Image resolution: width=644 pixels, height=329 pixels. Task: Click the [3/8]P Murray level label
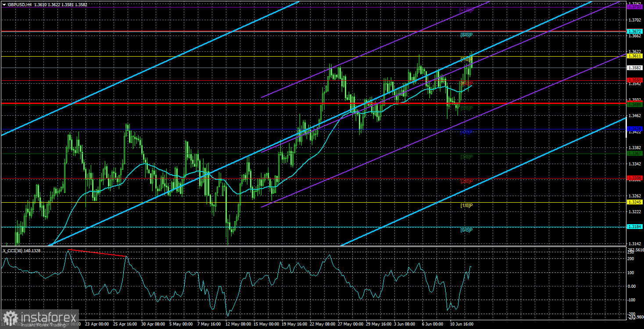(466, 157)
